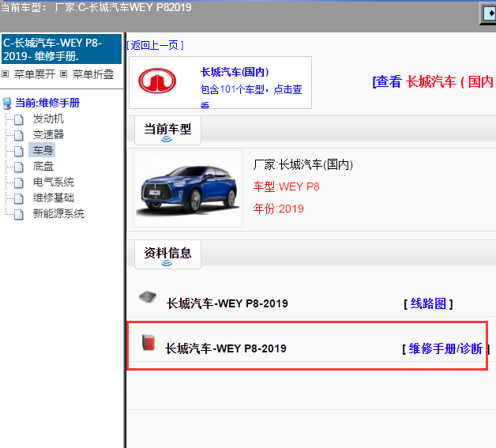Click the 菜单折叠 collapse icon
This screenshot has width=496, height=448.
click(x=64, y=74)
